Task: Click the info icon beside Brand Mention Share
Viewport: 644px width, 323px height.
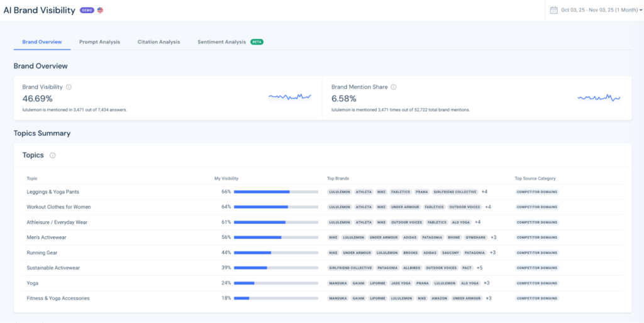Action: pos(394,87)
